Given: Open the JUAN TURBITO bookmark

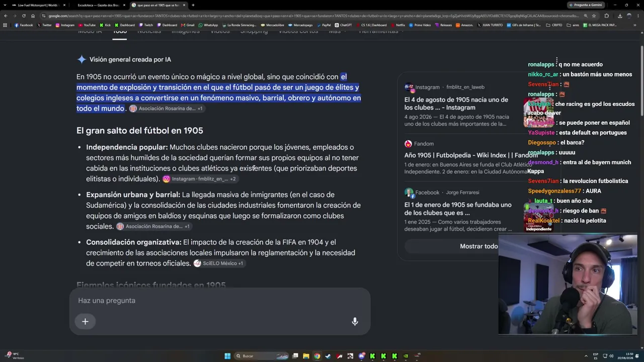Looking at the screenshot, I should 490,25.
